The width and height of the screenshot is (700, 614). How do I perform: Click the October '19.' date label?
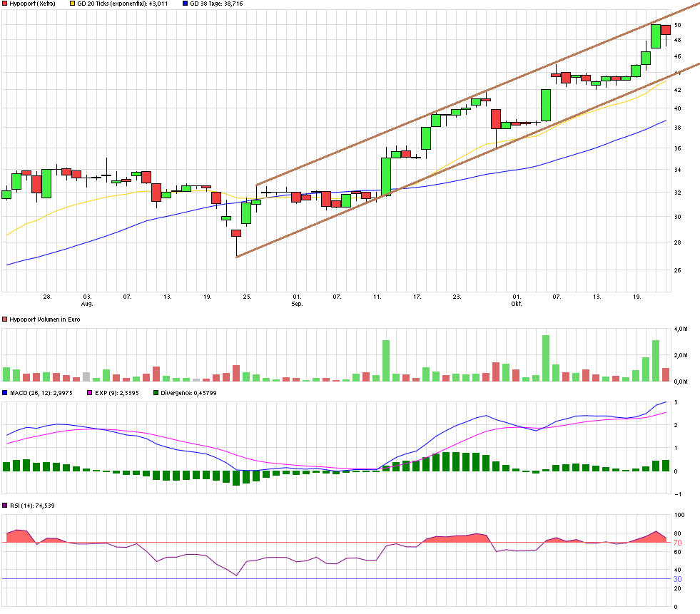click(637, 297)
